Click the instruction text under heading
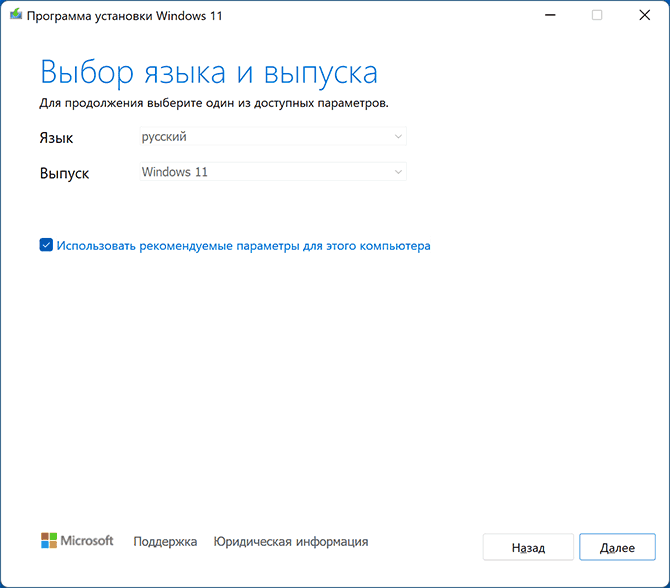Viewport: 670px width, 588px height. tap(214, 103)
